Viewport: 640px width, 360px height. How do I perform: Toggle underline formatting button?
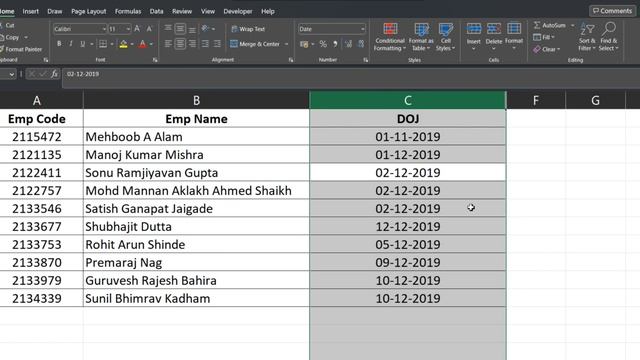click(x=82, y=44)
